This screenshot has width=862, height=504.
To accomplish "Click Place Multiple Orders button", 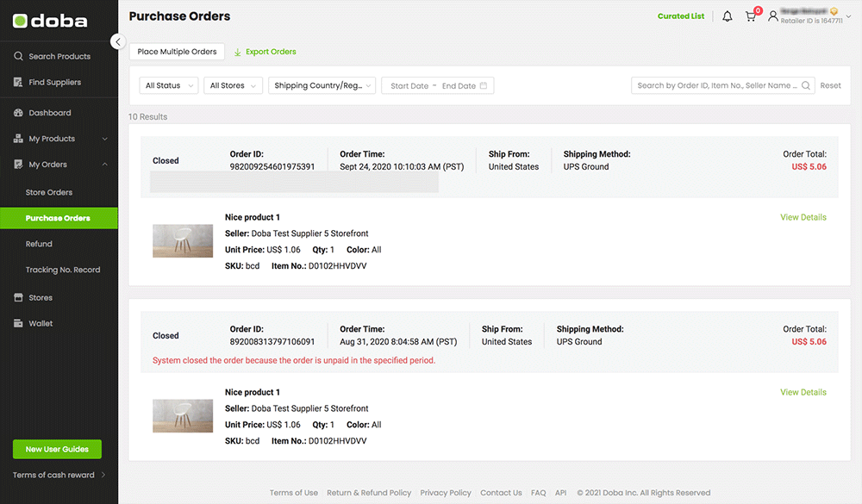I will click(177, 52).
